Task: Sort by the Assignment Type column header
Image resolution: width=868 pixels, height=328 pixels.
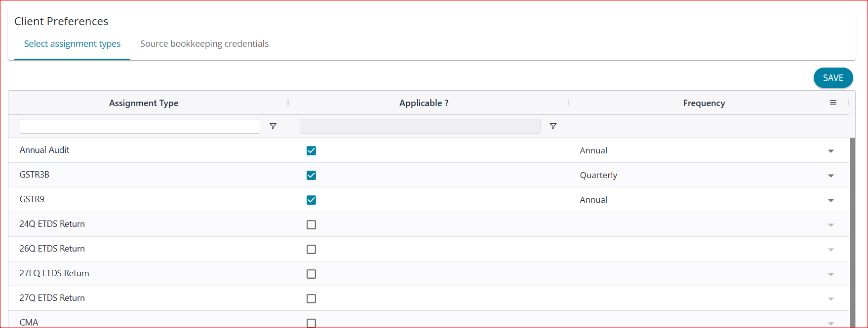Action: pos(144,103)
